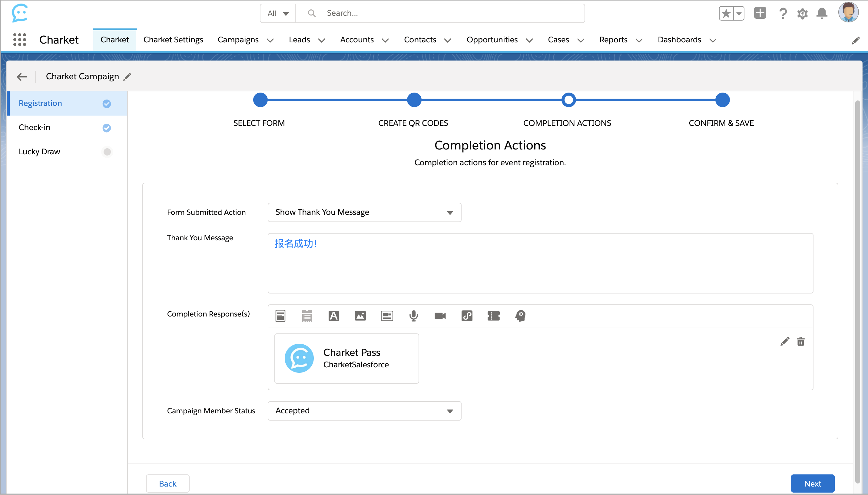The height and width of the screenshot is (495, 868).
Task: Expand the Campaigns nav menu chevron
Action: point(270,41)
